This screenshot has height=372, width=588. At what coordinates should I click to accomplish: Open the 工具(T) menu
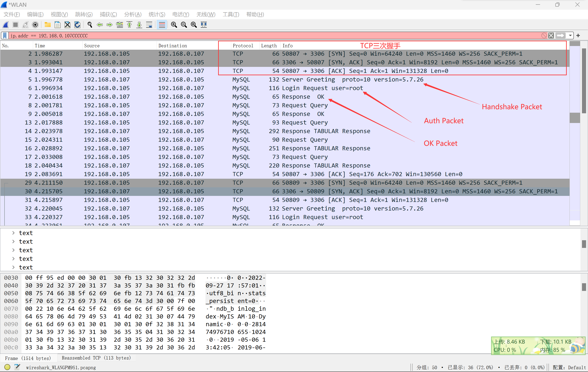231,14
